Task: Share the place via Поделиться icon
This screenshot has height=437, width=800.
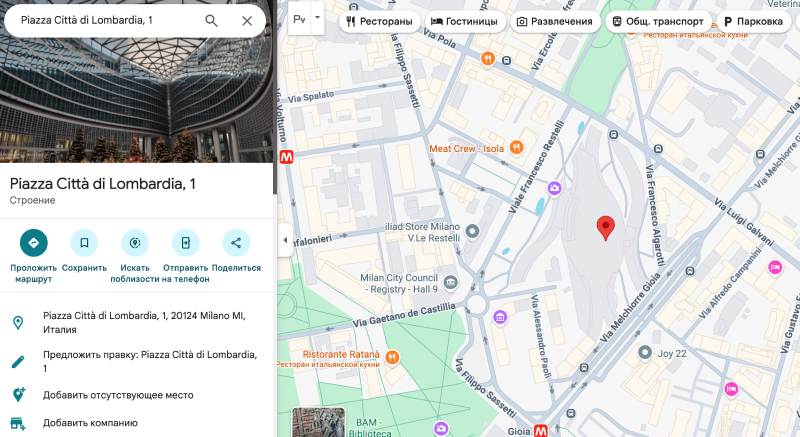Action: (236, 242)
